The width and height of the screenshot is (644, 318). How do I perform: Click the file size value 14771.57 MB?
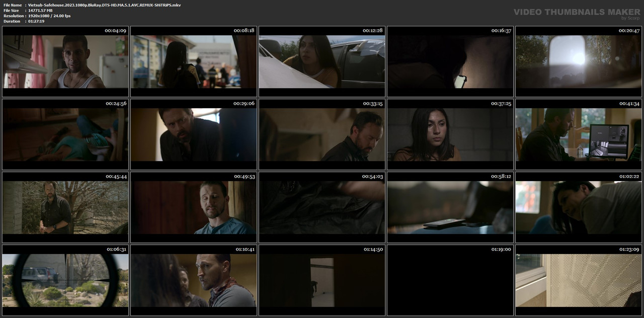(40, 11)
